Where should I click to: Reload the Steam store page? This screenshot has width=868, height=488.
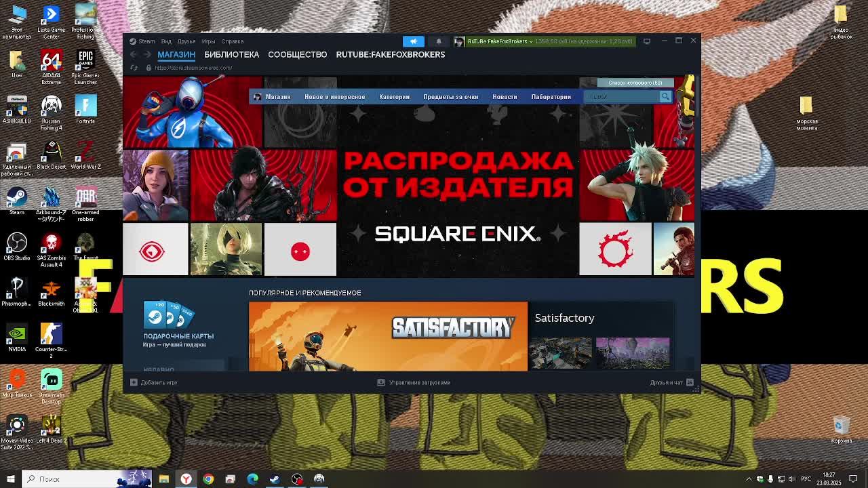point(134,68)
